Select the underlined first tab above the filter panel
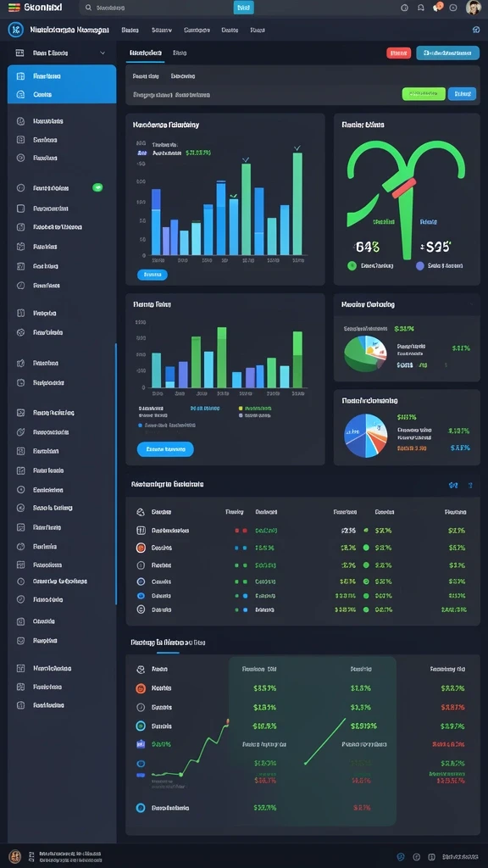488x868 pixels. point(146,53)
